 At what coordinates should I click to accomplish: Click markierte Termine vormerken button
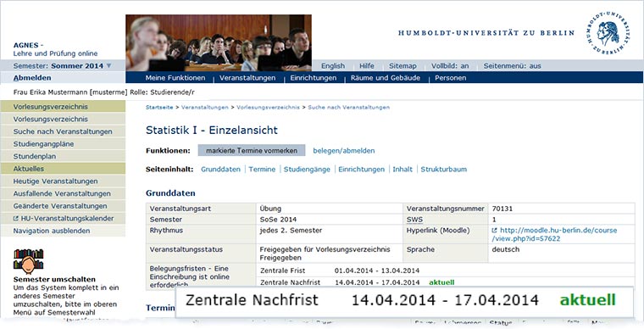(252, 150)
